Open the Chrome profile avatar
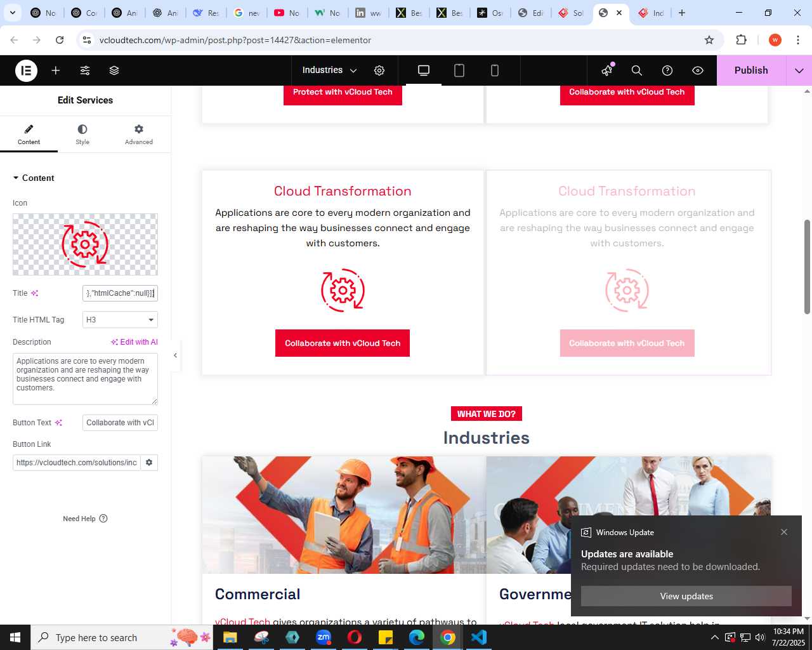The height and width of the screenshot is (650, 812). [775, 40]
